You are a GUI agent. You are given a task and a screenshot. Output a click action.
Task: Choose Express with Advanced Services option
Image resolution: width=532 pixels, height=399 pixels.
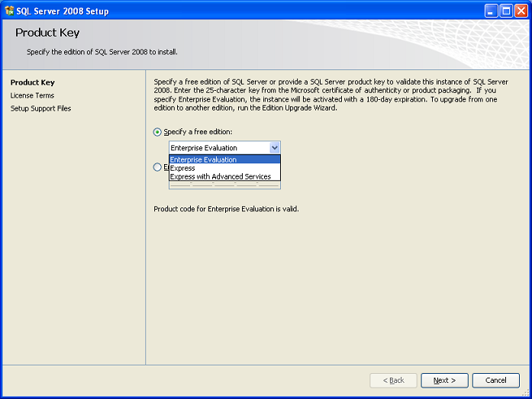(224, 177)
